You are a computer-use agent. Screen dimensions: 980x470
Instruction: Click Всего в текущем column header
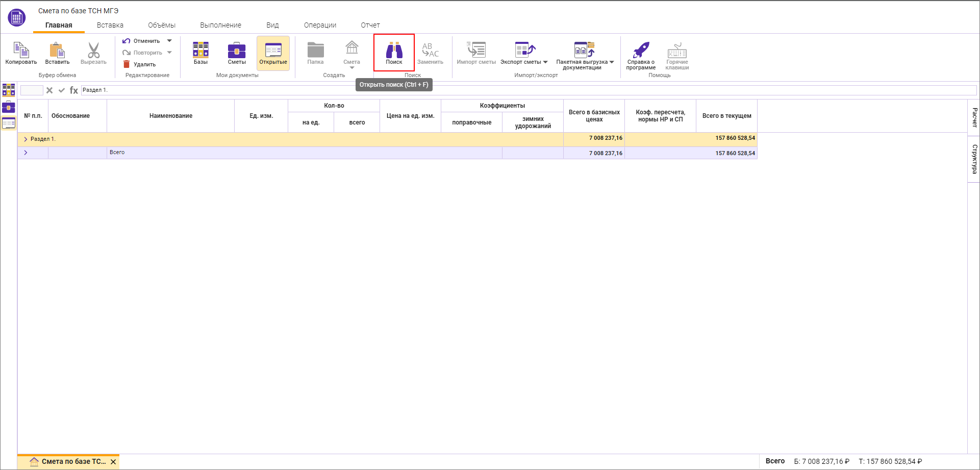click(x=726, y=116)
